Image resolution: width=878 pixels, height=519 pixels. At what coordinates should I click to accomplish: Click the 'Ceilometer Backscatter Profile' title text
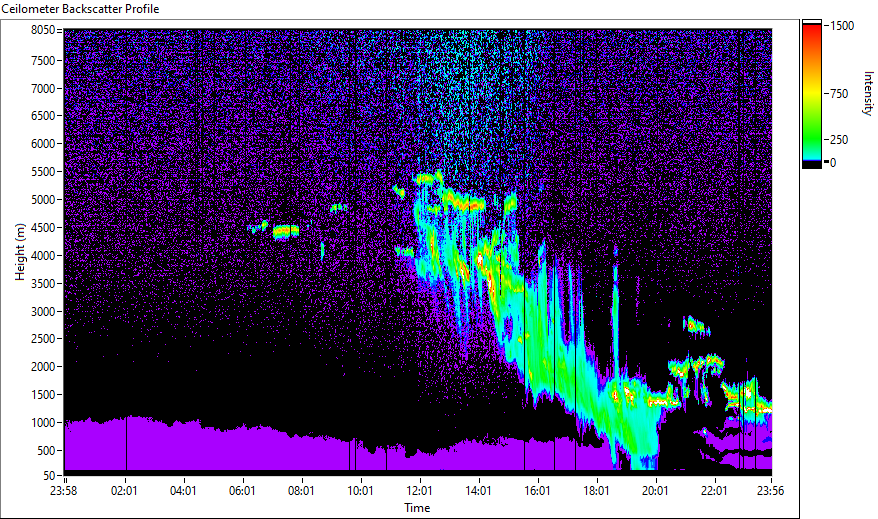(x=80, y=9)
